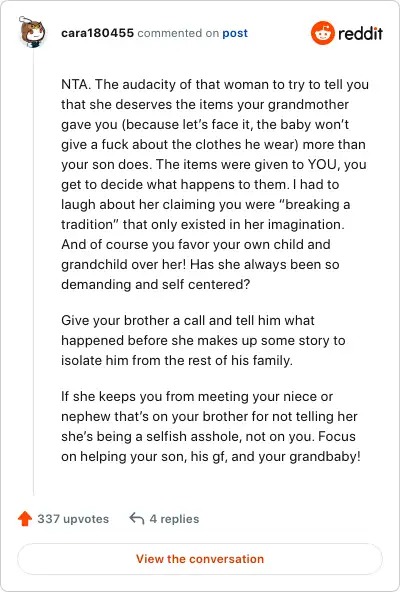Click the curved reply arrow icon
400x592 pixels.
click(137, 519)
